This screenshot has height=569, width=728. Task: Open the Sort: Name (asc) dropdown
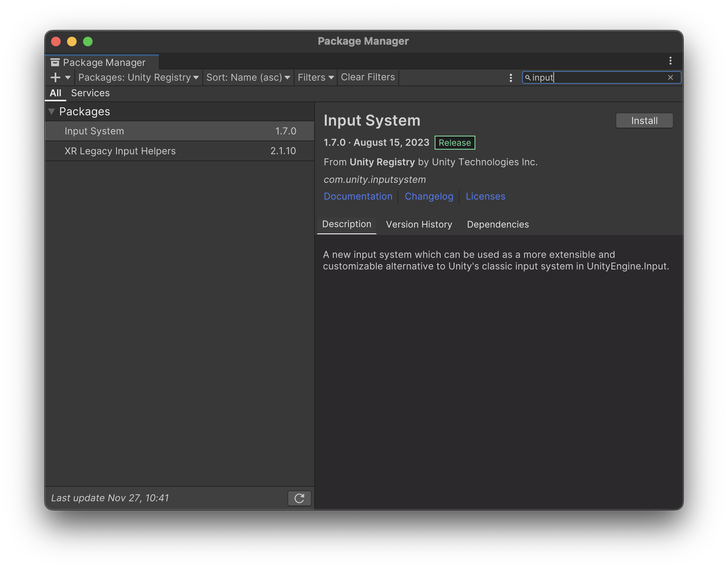(x=248, y=77)
